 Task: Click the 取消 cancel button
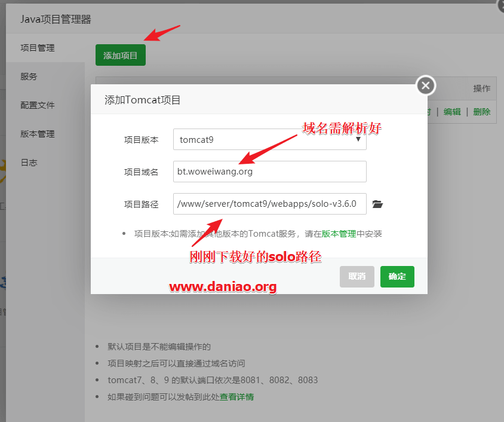(x=357, y=276)
